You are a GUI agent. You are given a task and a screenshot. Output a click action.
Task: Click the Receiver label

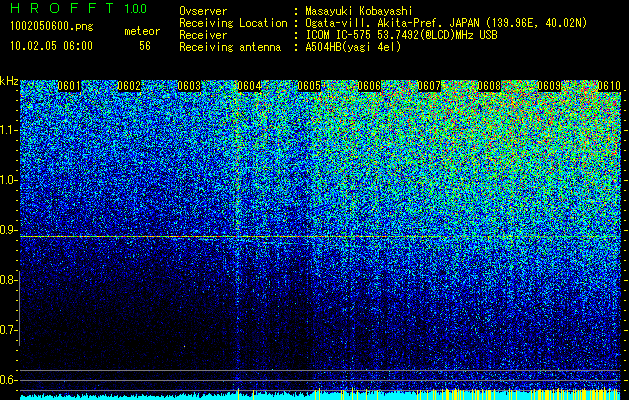pos(203,35)
